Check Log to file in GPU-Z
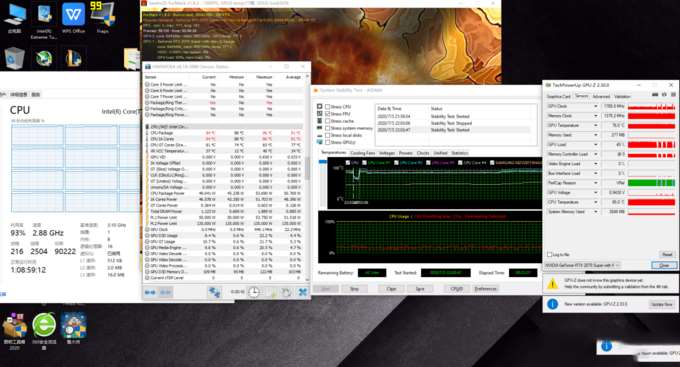This screenshot has height=367, width=680. [550, 255]
